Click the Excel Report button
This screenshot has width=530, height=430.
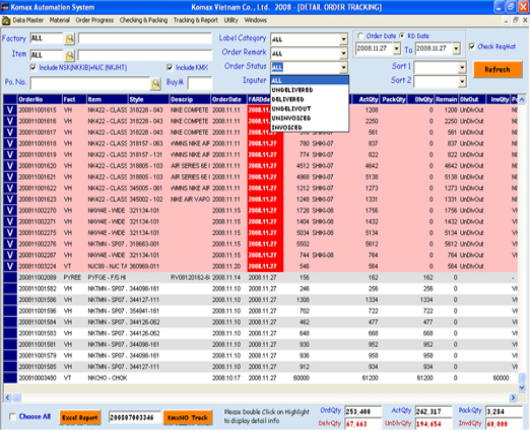tap(80, 418)
